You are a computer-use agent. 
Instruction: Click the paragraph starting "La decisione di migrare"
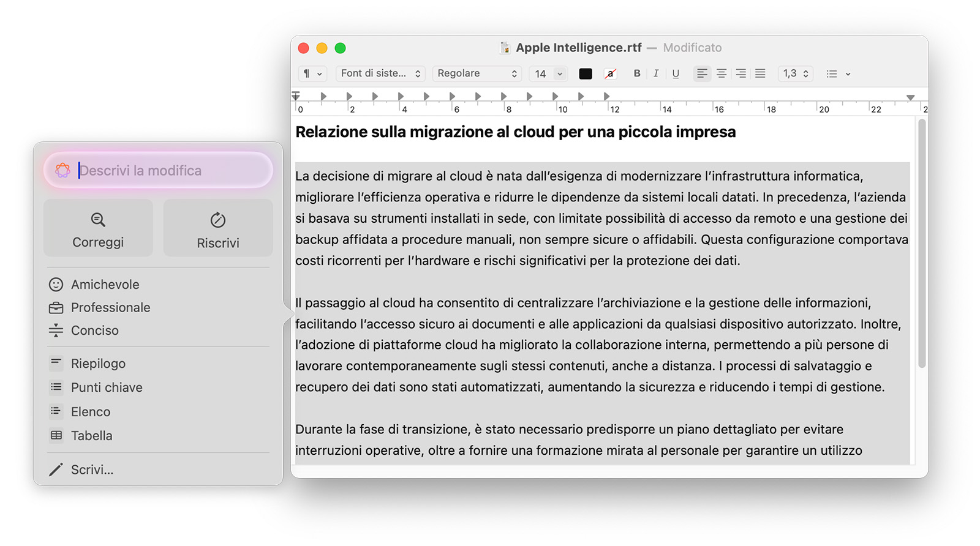point(601,218)
